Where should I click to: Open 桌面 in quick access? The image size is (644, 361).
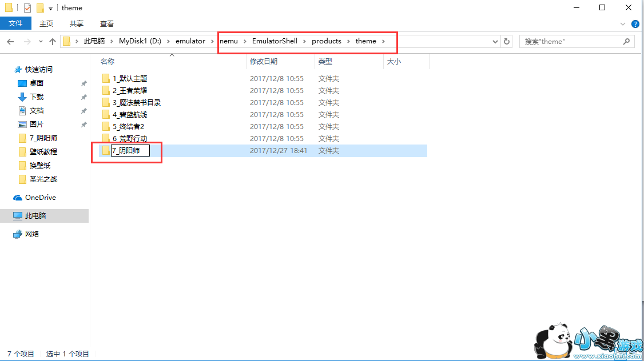(x=36, y=83)
